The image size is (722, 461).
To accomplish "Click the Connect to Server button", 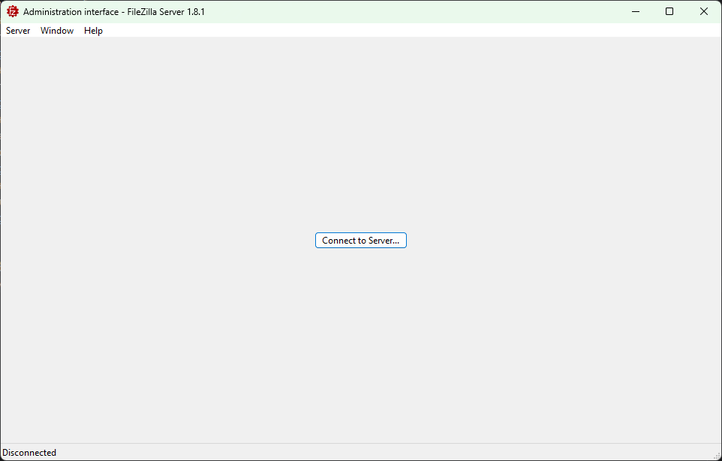I will 361,240.
